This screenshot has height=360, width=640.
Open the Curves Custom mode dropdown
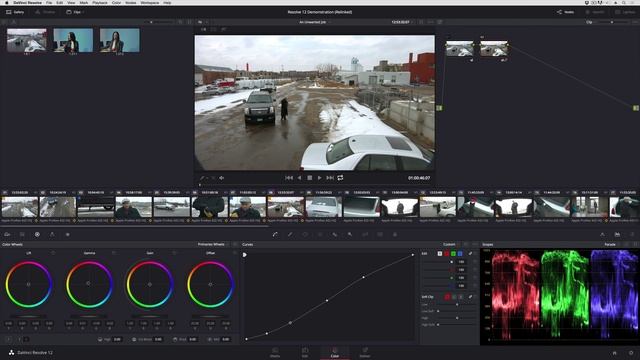451,244
